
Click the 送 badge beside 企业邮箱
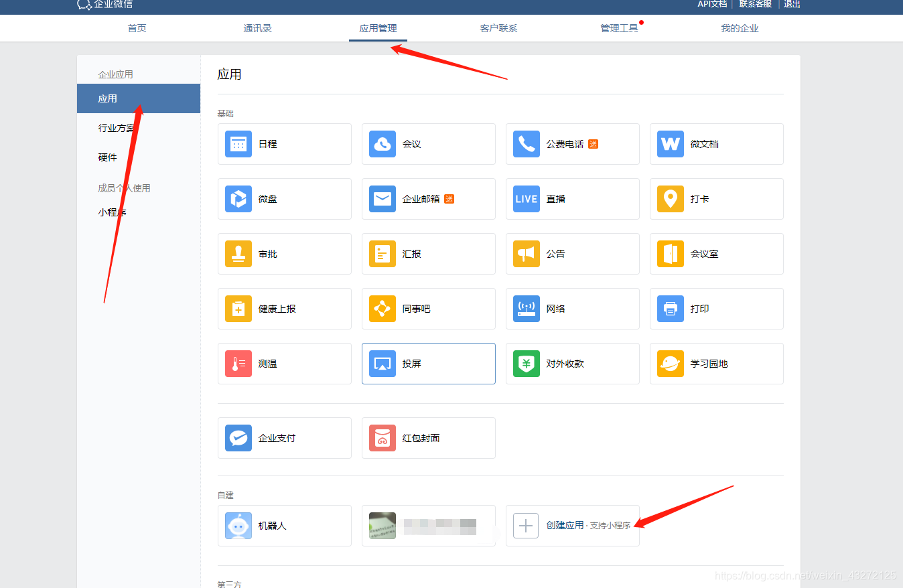(449, 199)
